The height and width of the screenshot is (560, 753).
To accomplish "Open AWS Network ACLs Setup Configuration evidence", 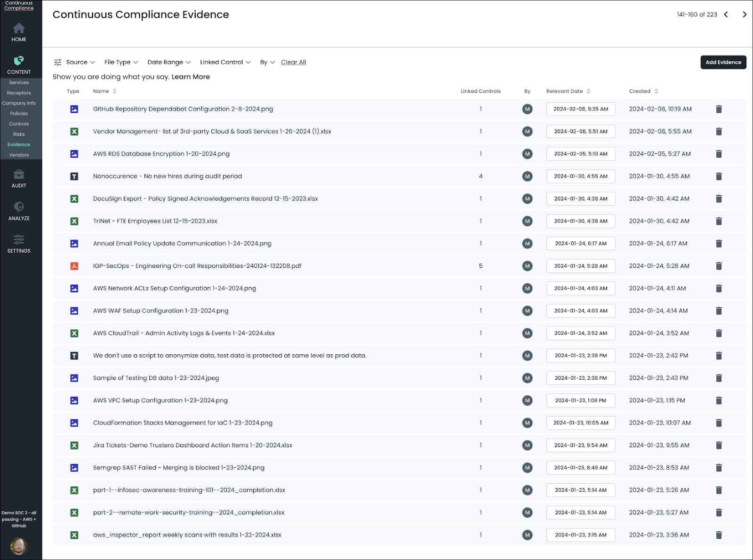I will [x=175, y=288].
